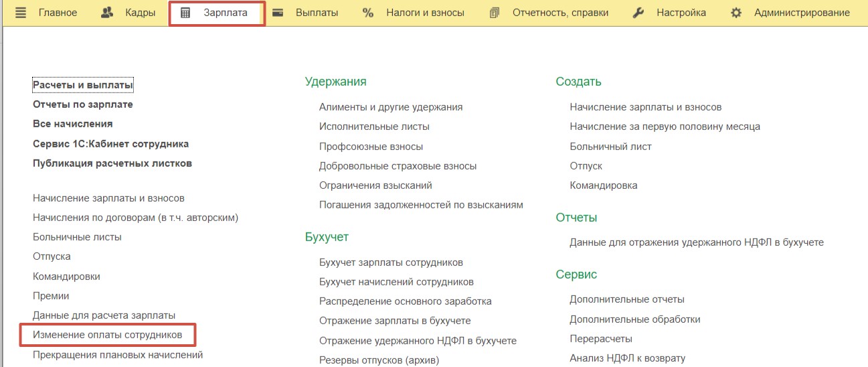The image size is (868, 367).
Task: Open the hamburger menu icon beside Главное
Action: [21, 13]
